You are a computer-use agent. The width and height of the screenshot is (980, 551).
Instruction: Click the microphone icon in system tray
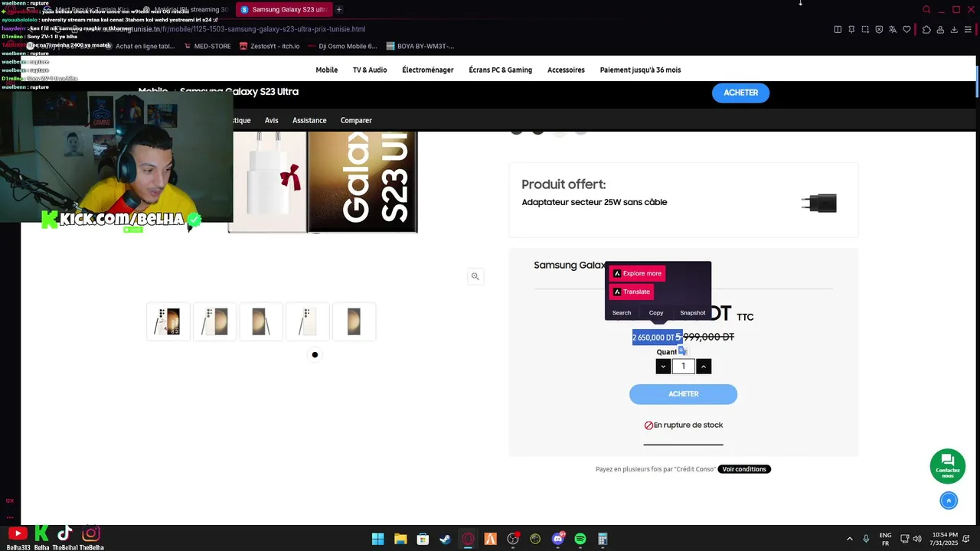tap(866, 539)
